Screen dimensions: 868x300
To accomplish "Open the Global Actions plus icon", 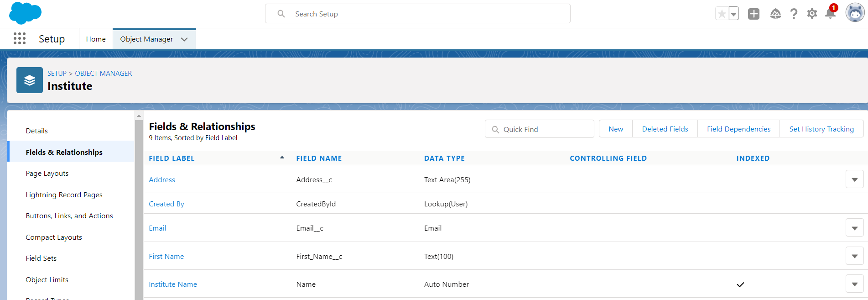I will pos(754,14).
